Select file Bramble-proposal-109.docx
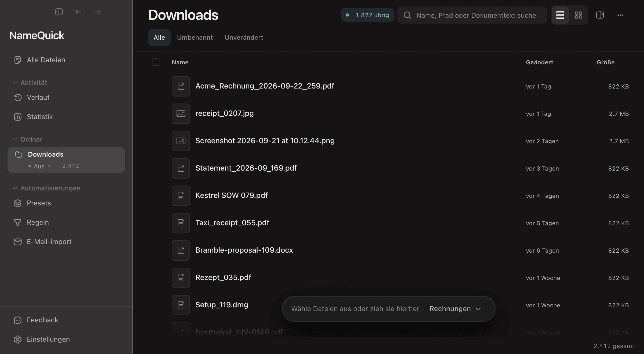 pyautogui.click(x=244, y=250)
